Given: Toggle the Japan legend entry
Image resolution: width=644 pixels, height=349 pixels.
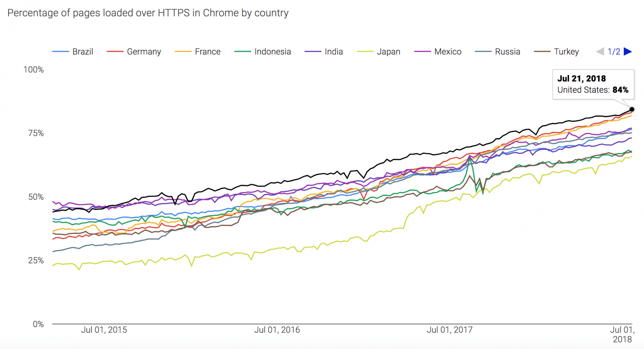Looking at the screenshot, I should (388, 52).
